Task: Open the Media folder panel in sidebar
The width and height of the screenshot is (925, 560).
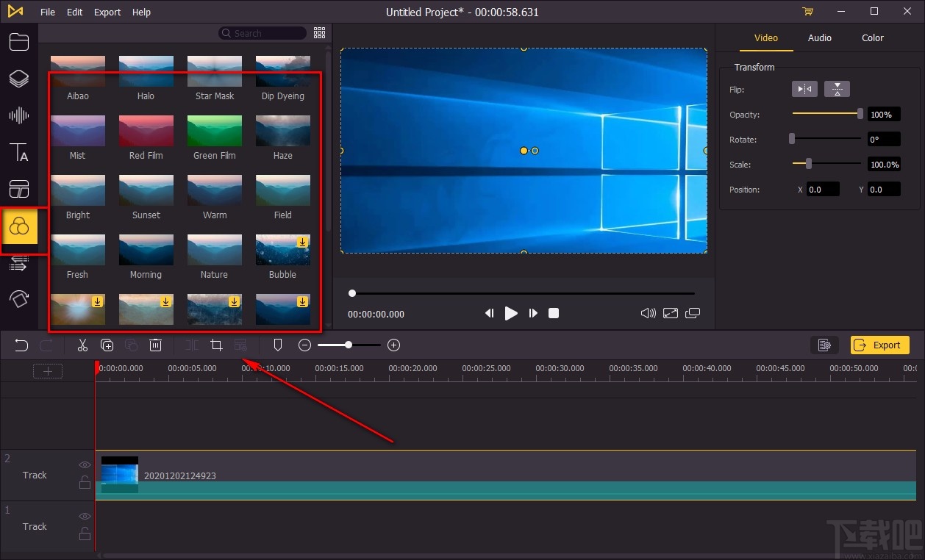Action: click(19, 42)
